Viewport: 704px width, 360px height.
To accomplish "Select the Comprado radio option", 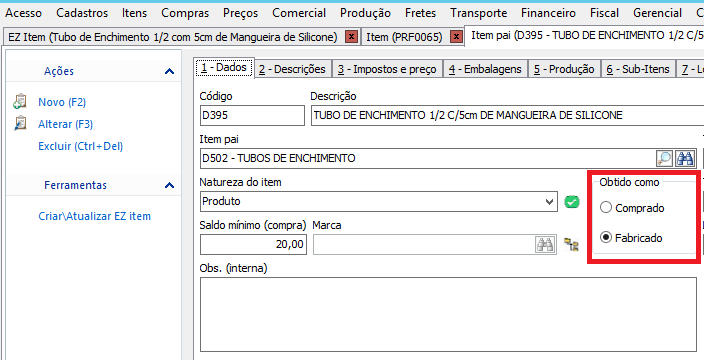I will pos(606,207).
